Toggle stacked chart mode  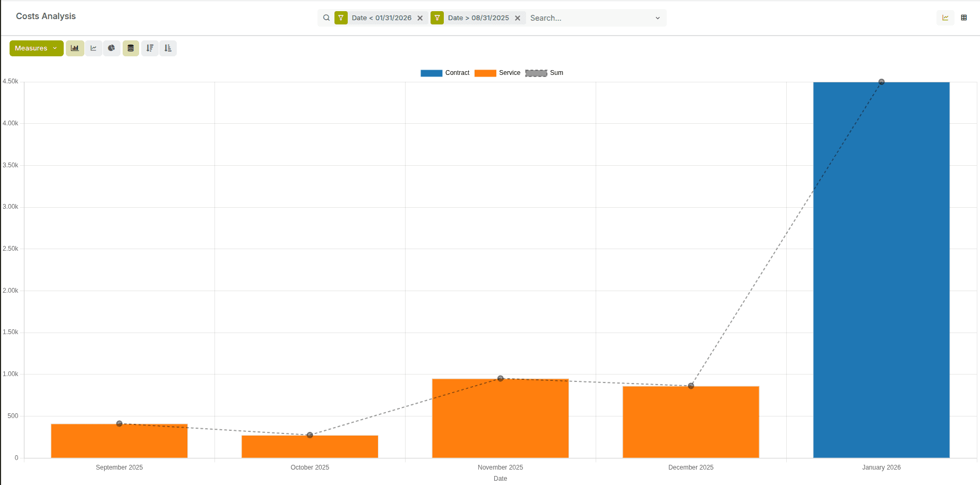pos(131,48)
